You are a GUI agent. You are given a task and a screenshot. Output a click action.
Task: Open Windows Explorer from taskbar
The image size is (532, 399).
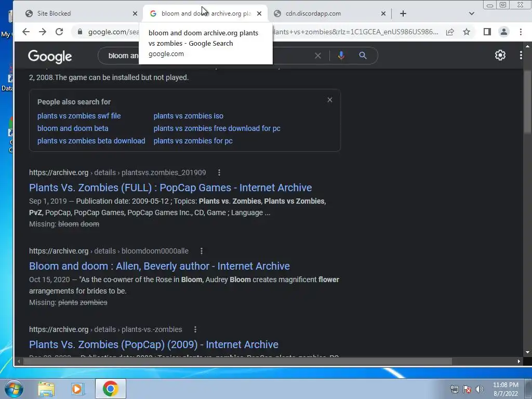point(46,389)
